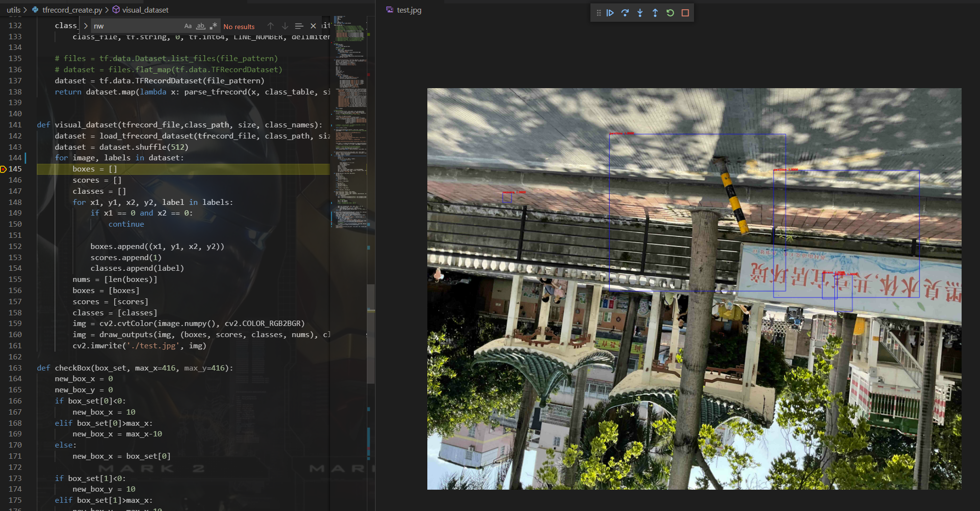The image size is (980, 511).
Task: Click 'nums = [len(boxes)]' line
Action: click(x=115, y=279)
